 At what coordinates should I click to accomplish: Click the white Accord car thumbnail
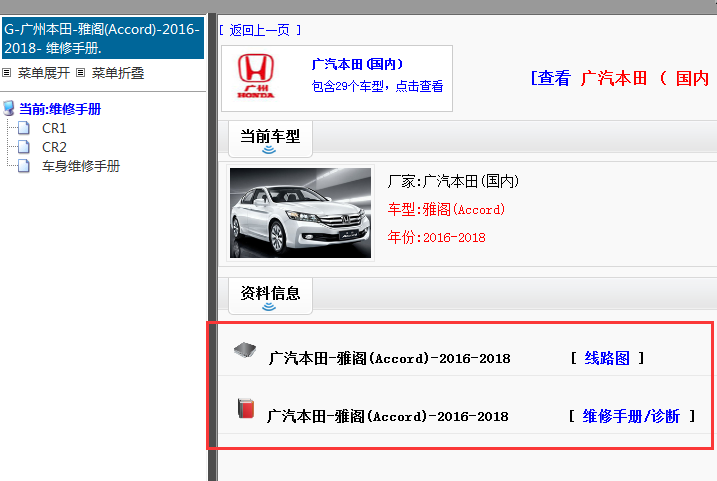[x=300, y=213]
